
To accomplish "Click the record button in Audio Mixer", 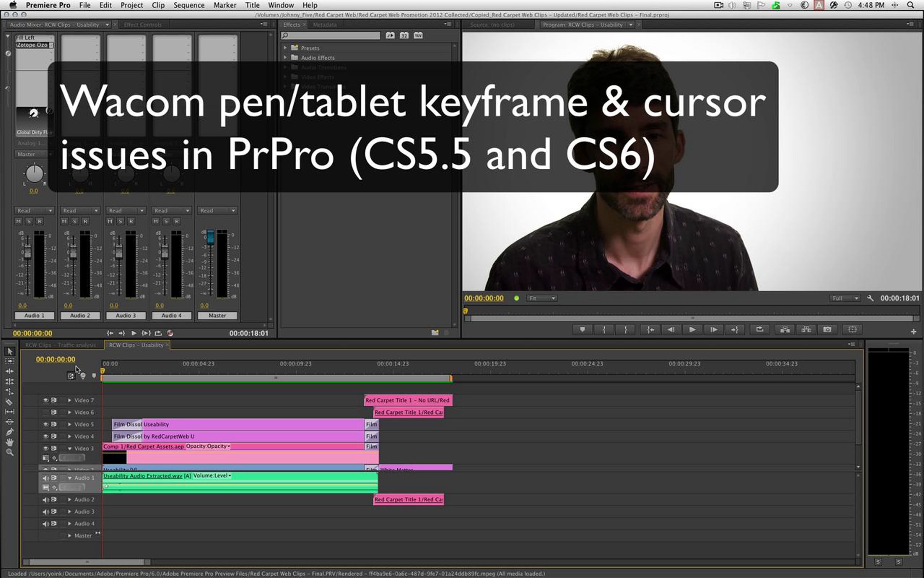I will (x=170, y=333).
